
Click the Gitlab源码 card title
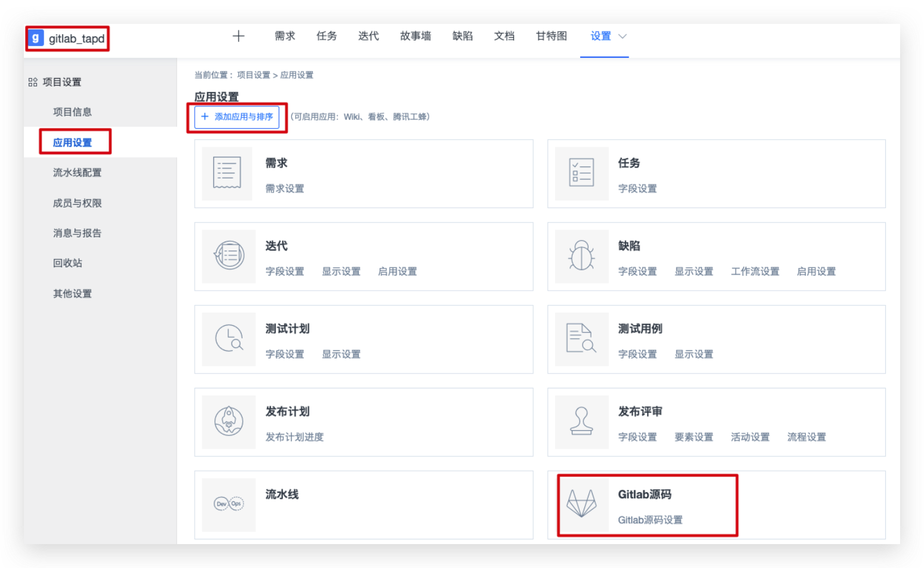tap(645, 495)
